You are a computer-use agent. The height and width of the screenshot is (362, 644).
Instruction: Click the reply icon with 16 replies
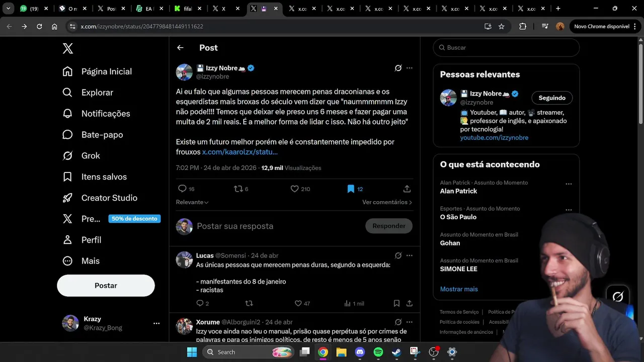(x=182, y=189)
